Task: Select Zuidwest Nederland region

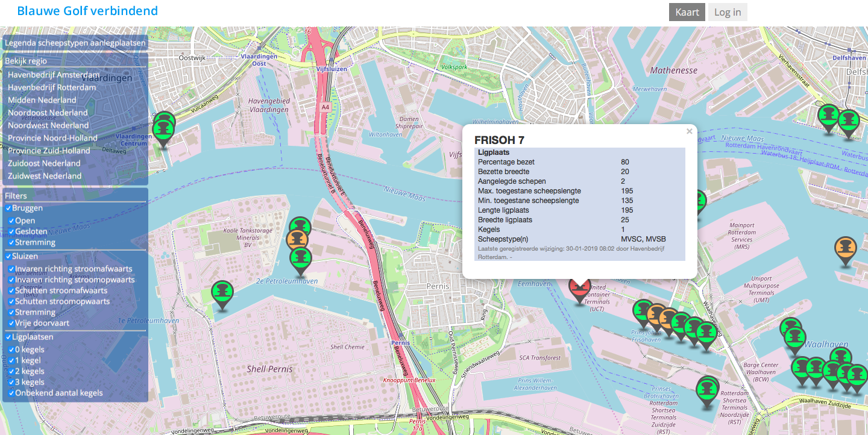Action: [45, 176]
